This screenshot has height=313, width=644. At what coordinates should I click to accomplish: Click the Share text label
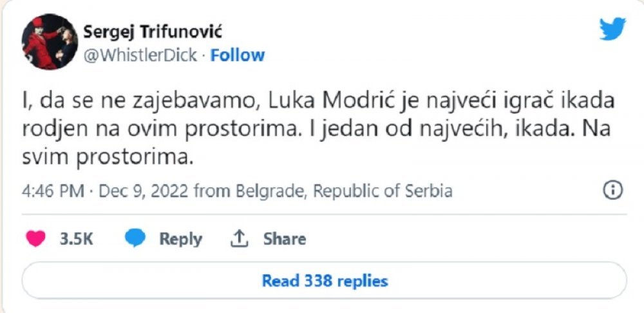tap(285, 239)
